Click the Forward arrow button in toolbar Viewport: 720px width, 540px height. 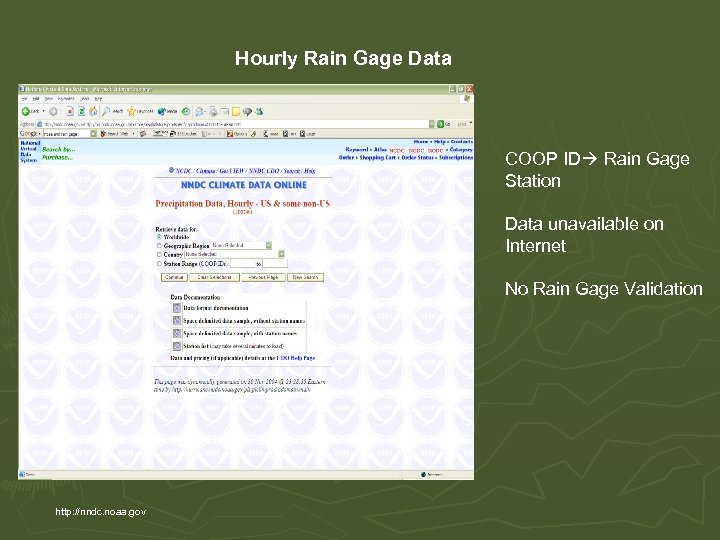(x=53, y=111)
